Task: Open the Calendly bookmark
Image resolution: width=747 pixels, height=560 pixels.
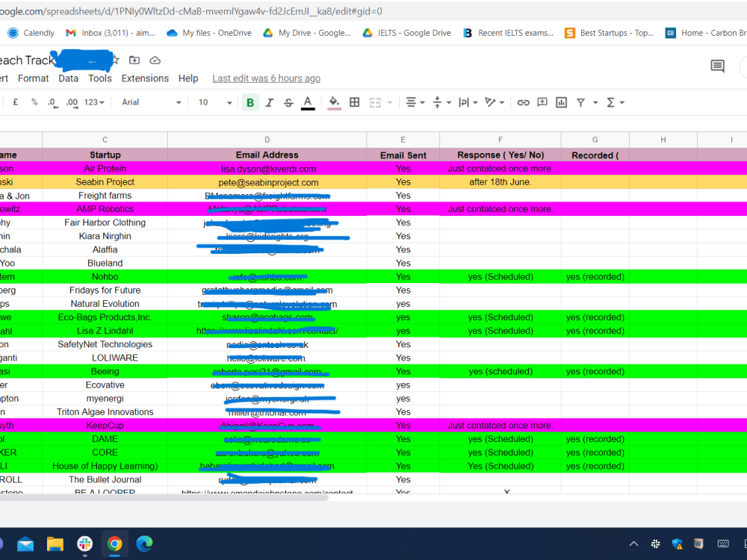Action: pos(31,33)
